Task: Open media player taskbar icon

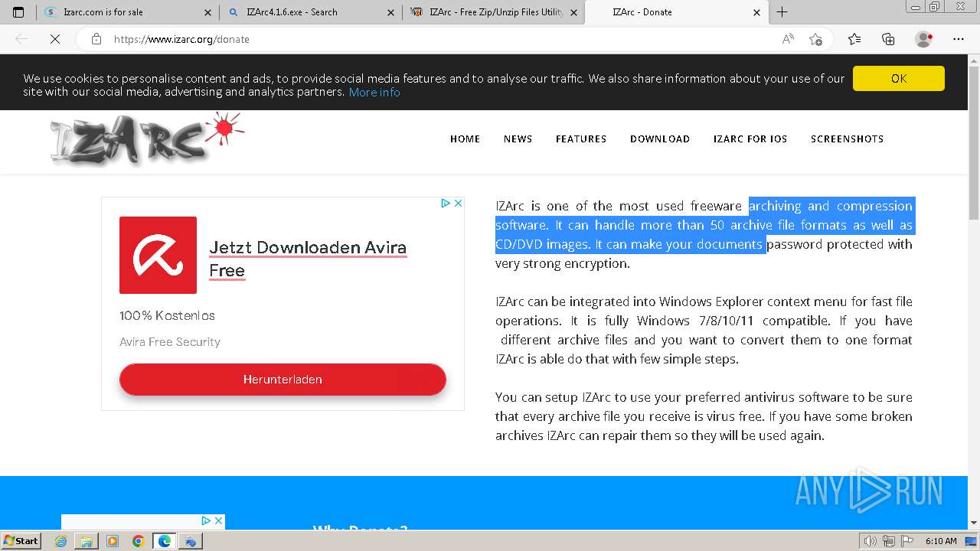Action: tap(113, 541)
